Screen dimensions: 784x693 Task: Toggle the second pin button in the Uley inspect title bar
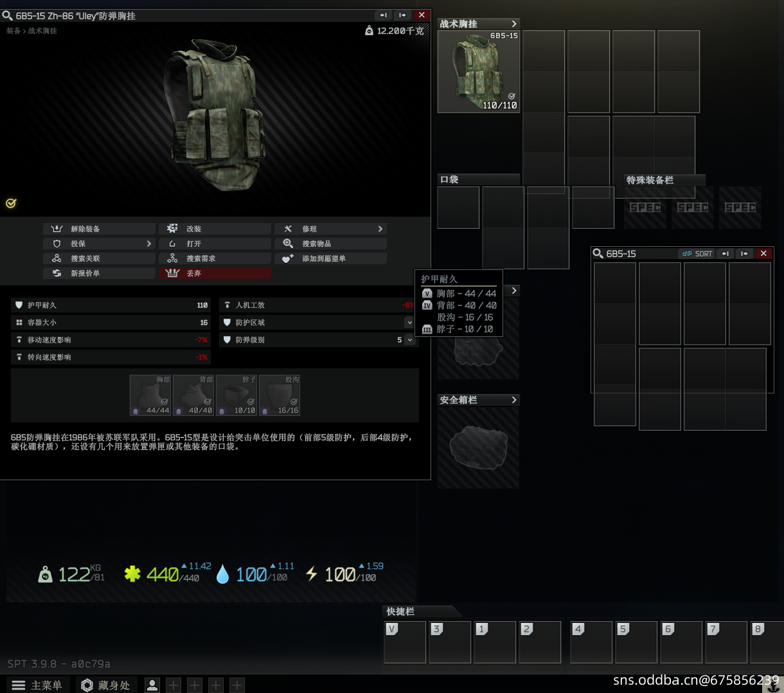click(x=402, y=15)
